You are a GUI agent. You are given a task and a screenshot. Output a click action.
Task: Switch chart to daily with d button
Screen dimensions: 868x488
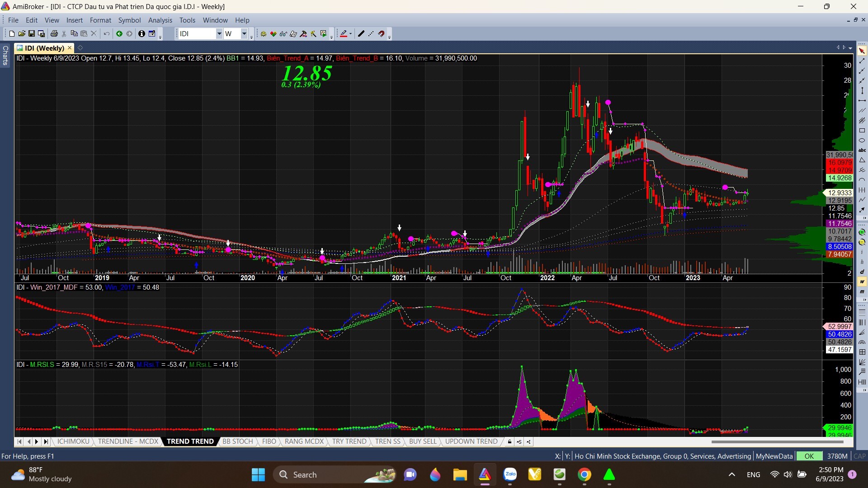click(x=862, y=272)
